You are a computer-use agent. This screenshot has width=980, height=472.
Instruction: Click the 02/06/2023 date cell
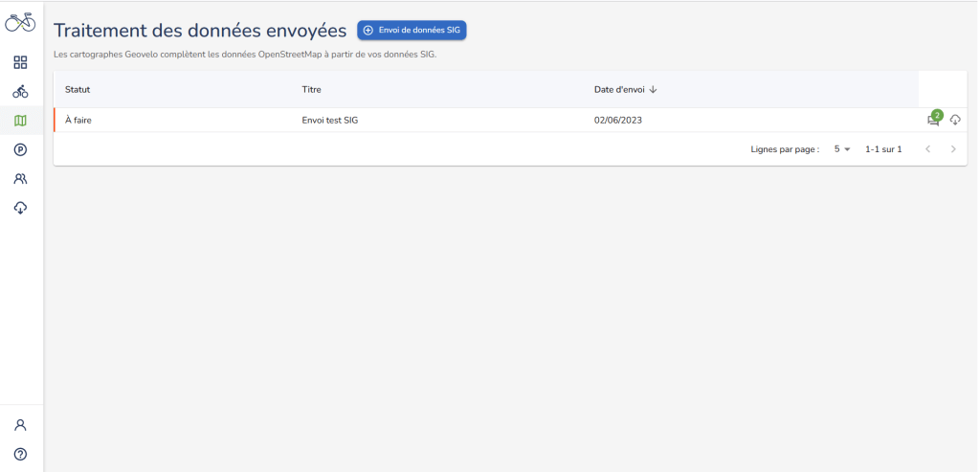[618, 120]
